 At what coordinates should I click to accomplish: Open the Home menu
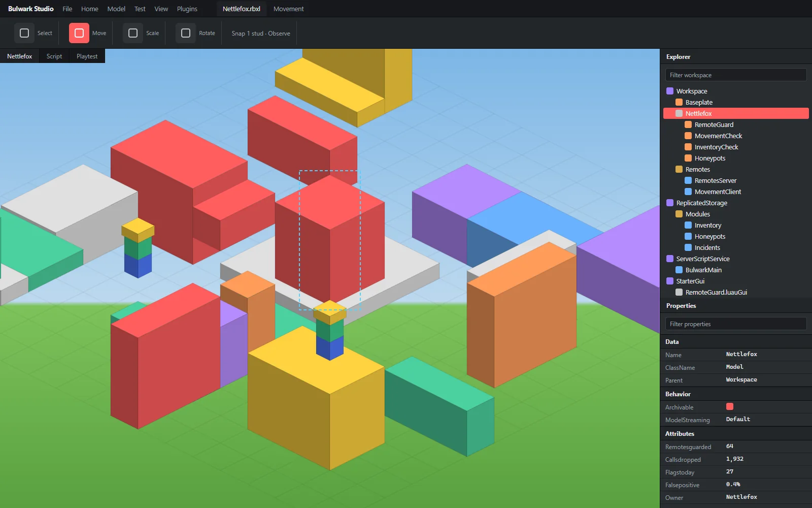tap(90, 9)
